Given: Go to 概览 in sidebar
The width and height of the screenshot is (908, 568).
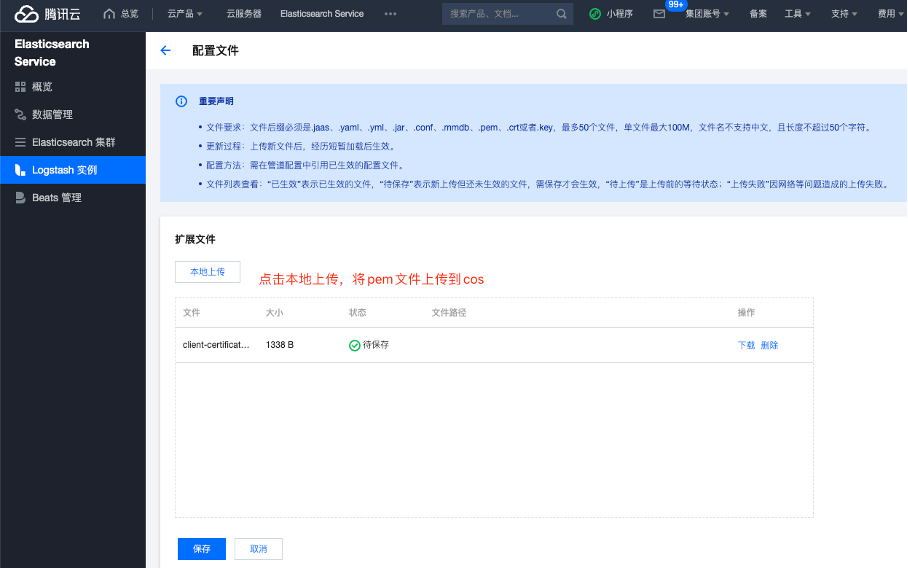Looking at the screenshot, I should [x=73, y=87].
